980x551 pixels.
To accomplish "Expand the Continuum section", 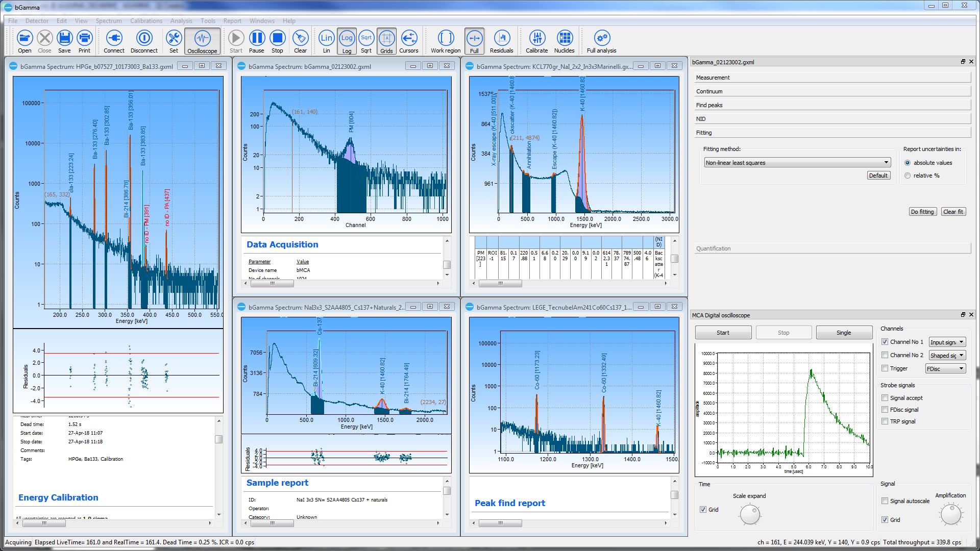I will point(832,91).
